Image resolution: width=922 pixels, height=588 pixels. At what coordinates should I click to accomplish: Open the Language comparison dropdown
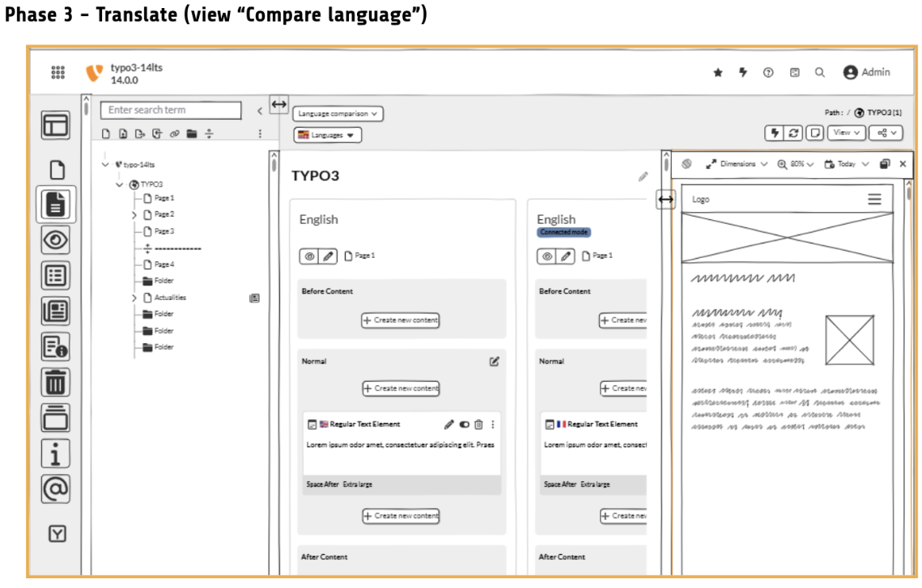point(338,115)
